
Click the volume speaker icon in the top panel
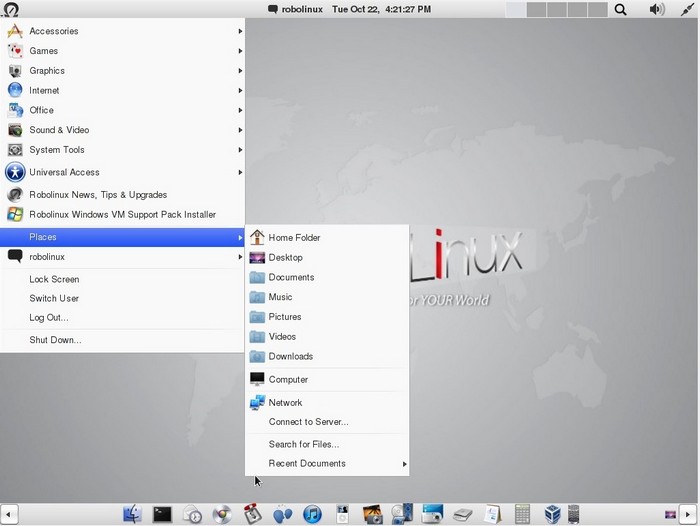click(656, 9)
